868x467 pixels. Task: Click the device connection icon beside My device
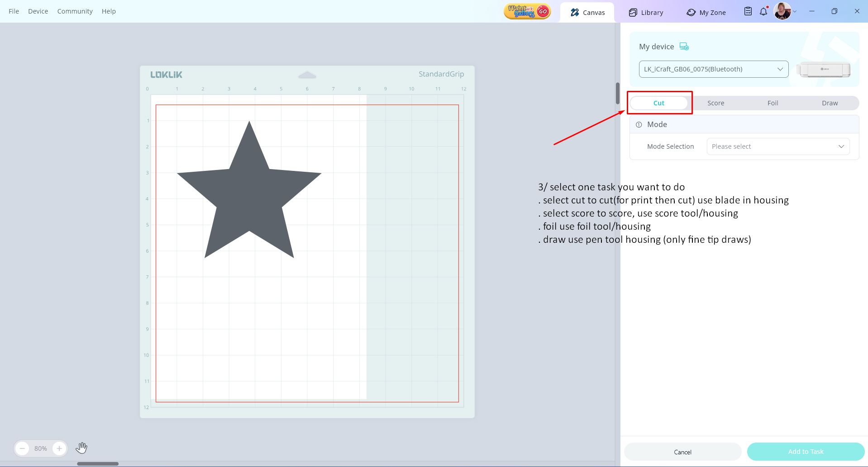[x=684, y=47]
